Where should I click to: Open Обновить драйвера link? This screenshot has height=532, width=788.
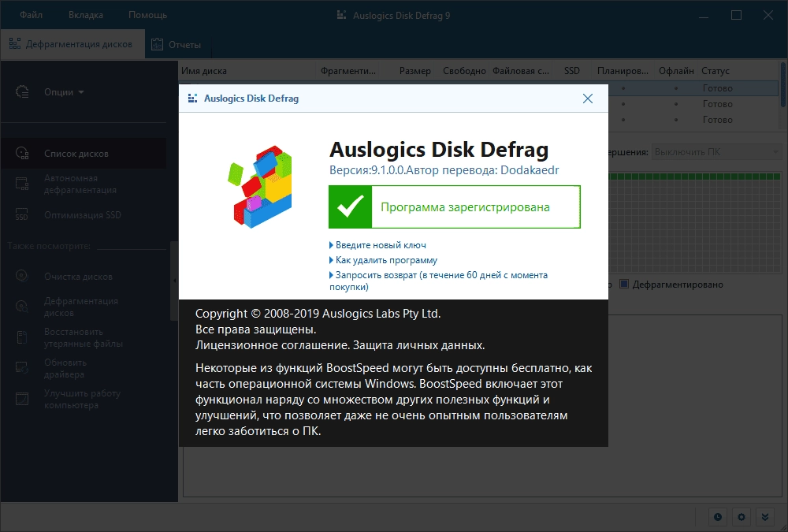(x=65, y=368)
